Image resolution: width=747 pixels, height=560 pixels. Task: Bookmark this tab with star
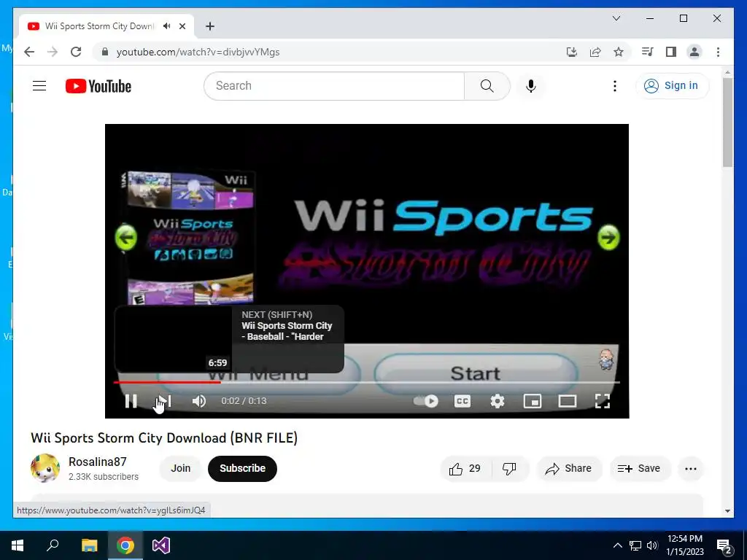click(x=619, y=52)
